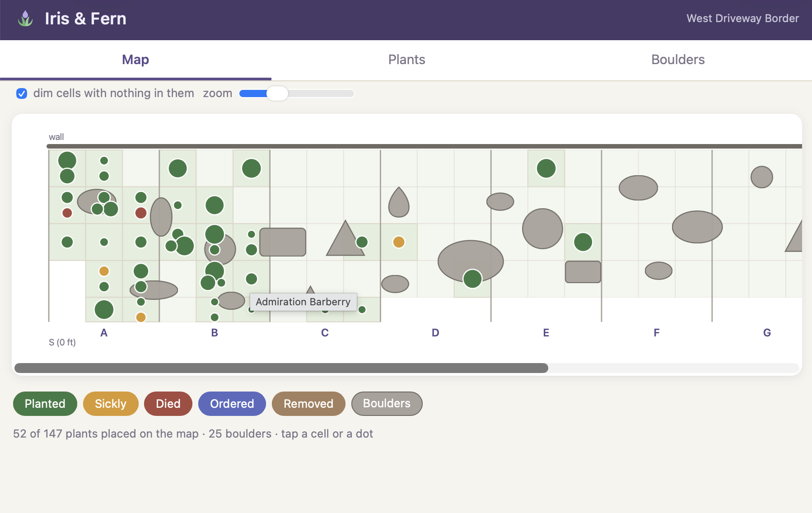Select the tall vertical oval boulder on the A/B line
Screen dimensions: 812x513
point(161,217)
